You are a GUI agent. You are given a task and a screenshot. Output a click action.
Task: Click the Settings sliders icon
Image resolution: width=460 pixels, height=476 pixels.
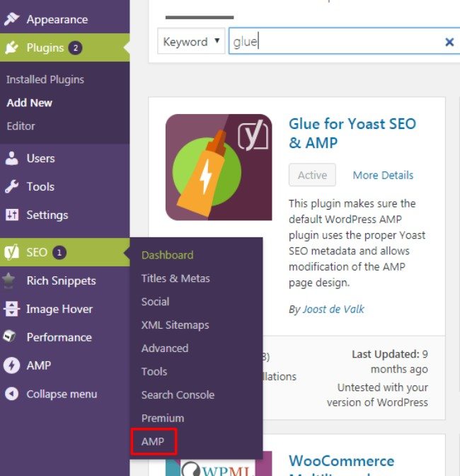click(x=12, y=215)
